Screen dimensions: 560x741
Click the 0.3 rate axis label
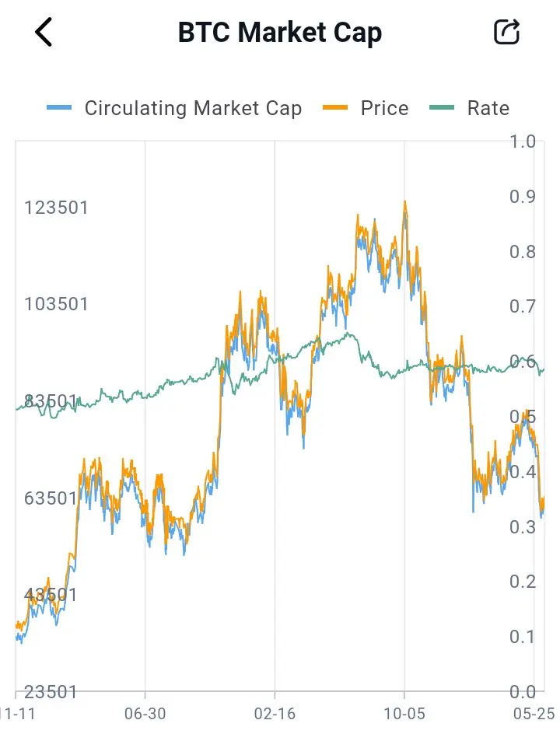point(523,526)
